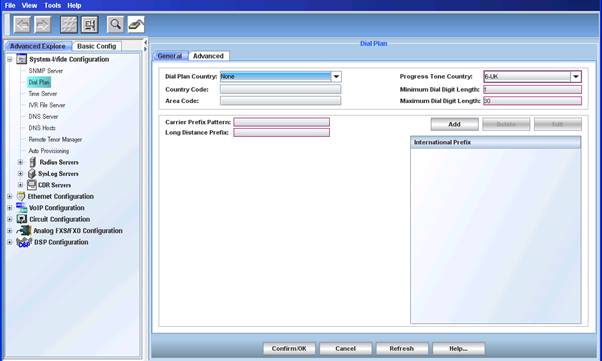Select DNS Server in the tree
Screen dimensions: 602x361
43,116
